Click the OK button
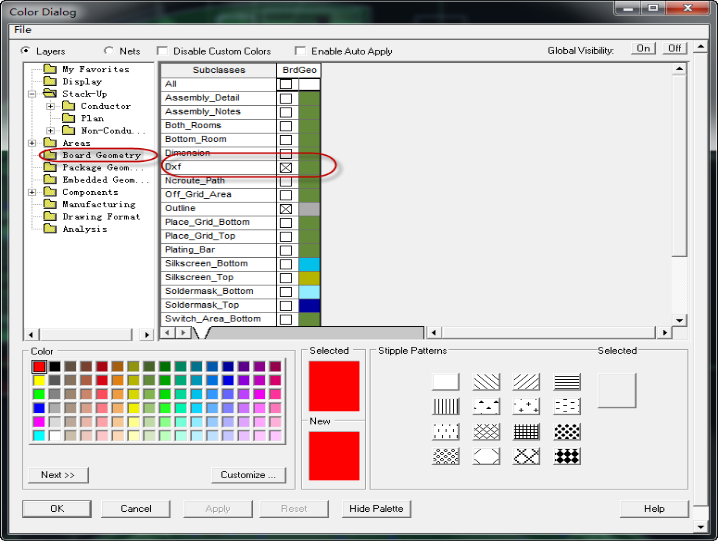The width and height of the screenshot is (718, 542). point(57,509)
